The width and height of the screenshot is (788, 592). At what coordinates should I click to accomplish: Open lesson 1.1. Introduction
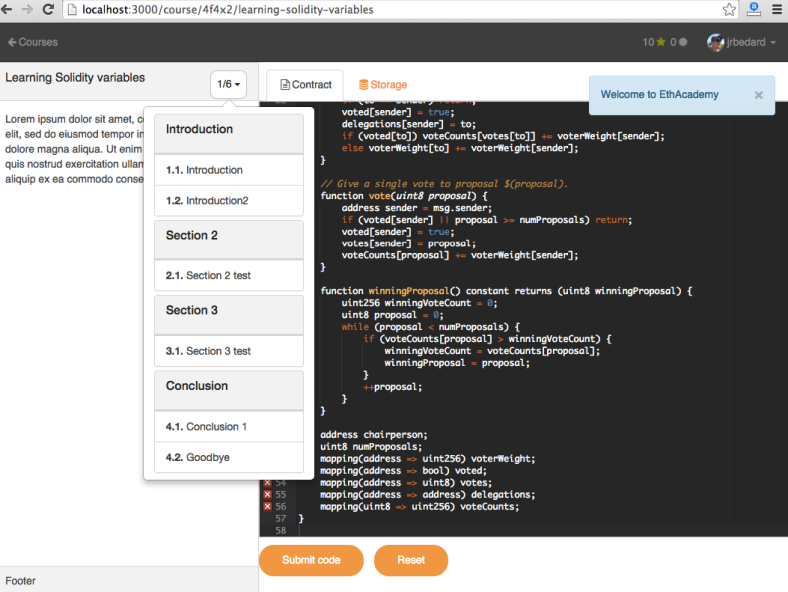[x=229, y=170]
